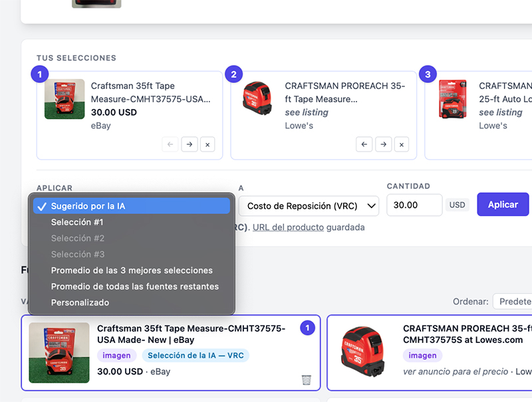532x402 pixels.
Task: Click the Aplicar button
Action: [x=503, y=205]
